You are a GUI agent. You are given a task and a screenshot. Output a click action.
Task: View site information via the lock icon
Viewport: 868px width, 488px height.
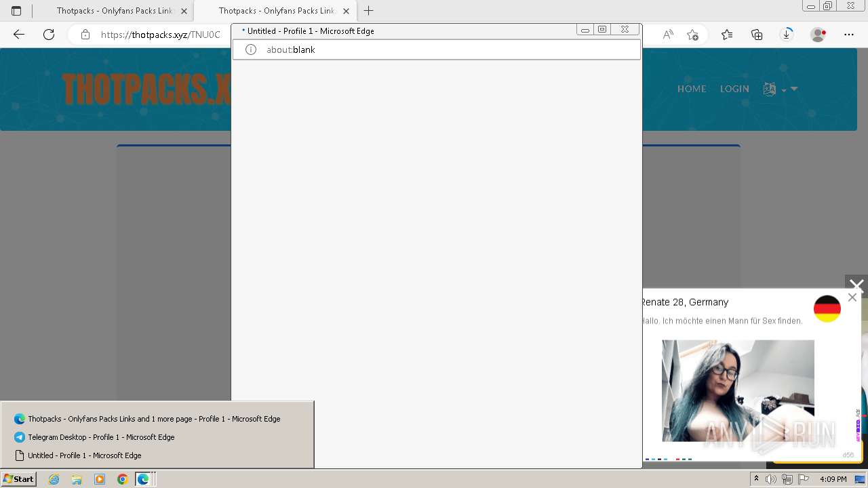(x=85, y=35)
